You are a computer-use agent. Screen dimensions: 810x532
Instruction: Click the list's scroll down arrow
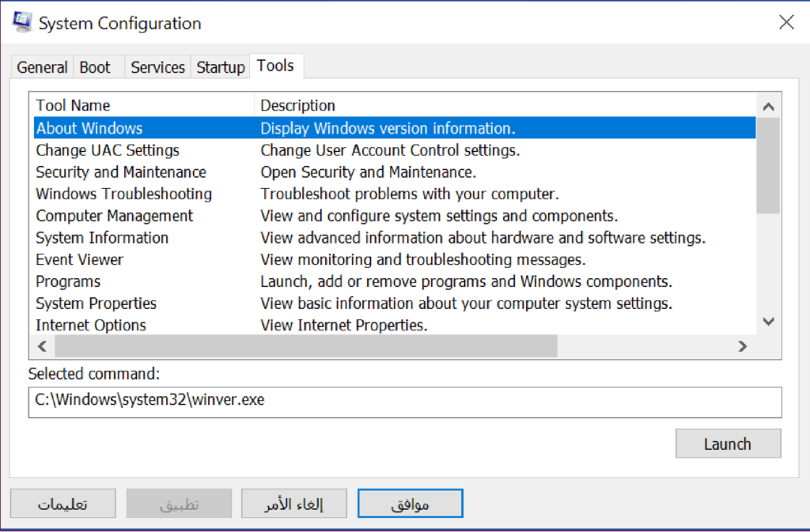click(769, 322)
